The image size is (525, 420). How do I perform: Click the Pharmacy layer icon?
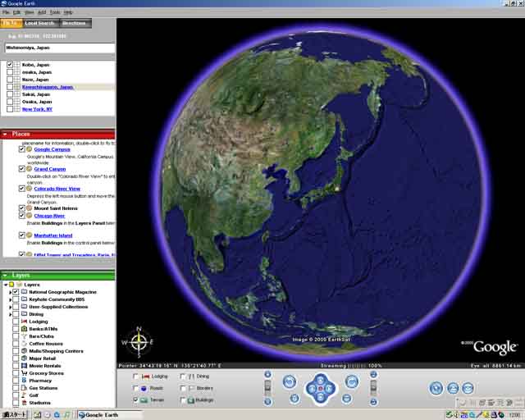pyautogui.click(x=24, y=381)
